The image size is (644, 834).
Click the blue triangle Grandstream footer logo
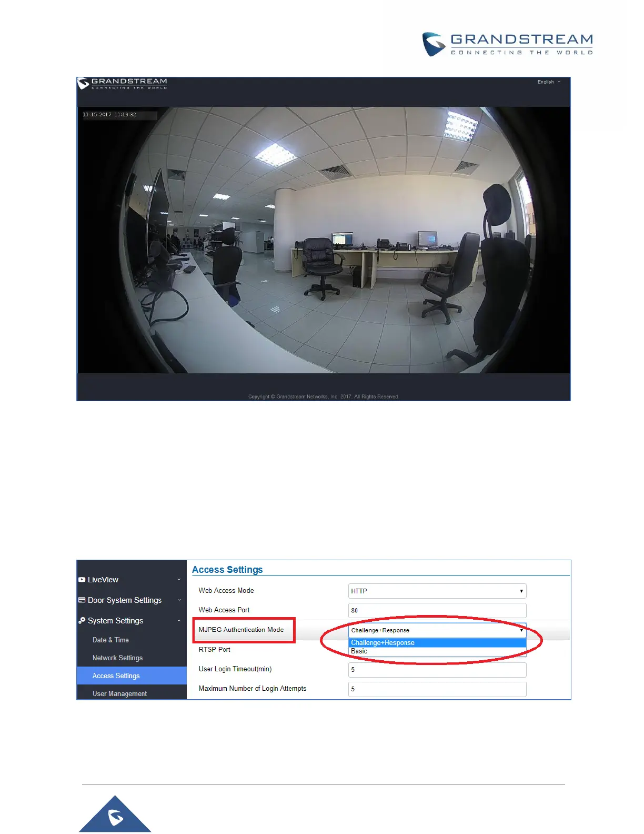click(x=115, y=813)
